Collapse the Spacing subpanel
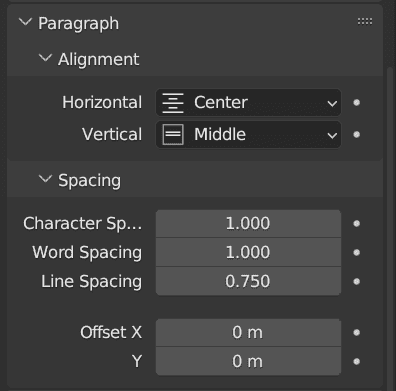396x391 pixels. pyautogui.click(x=45, y=179)
